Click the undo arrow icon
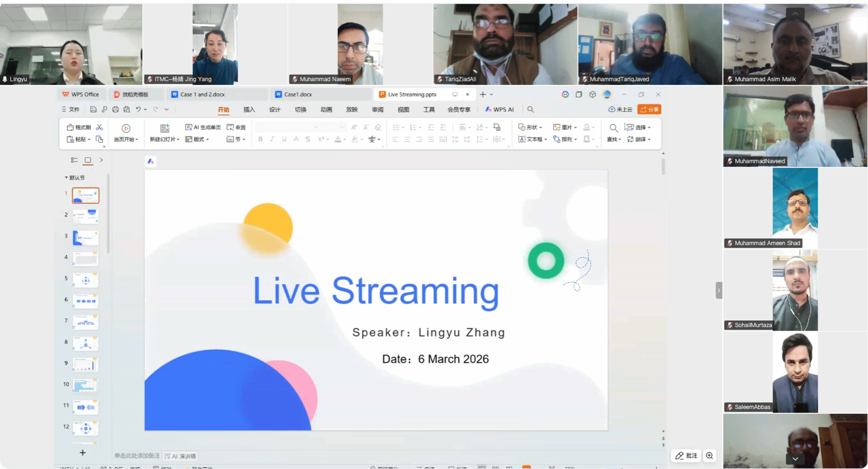Viewport: 868px width, 469px height. [x=138, y=109]
